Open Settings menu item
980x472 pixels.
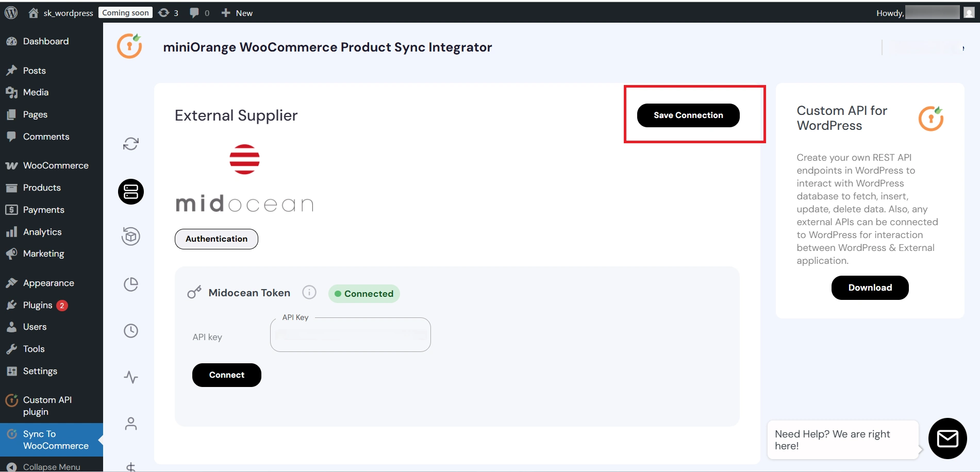coord(52,371)
